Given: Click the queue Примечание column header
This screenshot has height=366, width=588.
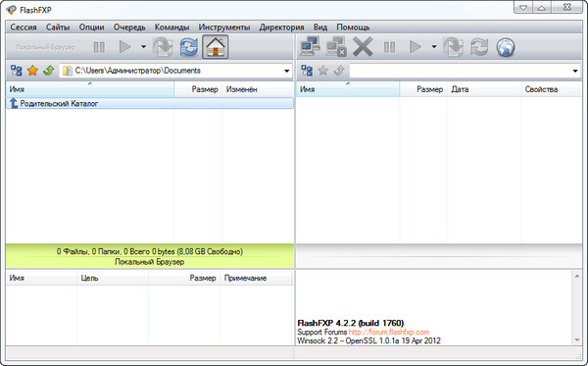Looking at the screenshot, I should [x=256, y=278].
